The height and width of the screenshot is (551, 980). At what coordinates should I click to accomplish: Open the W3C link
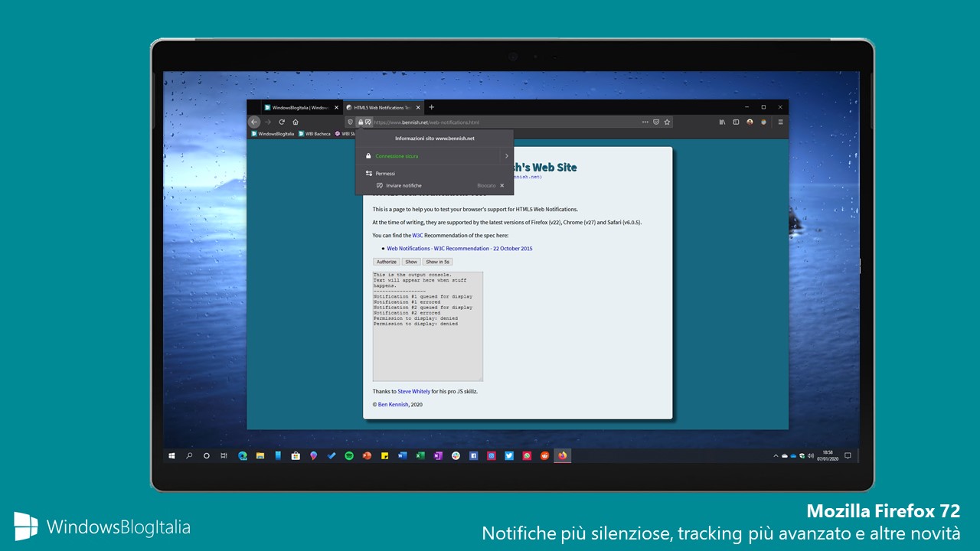(x=417, y=236)
